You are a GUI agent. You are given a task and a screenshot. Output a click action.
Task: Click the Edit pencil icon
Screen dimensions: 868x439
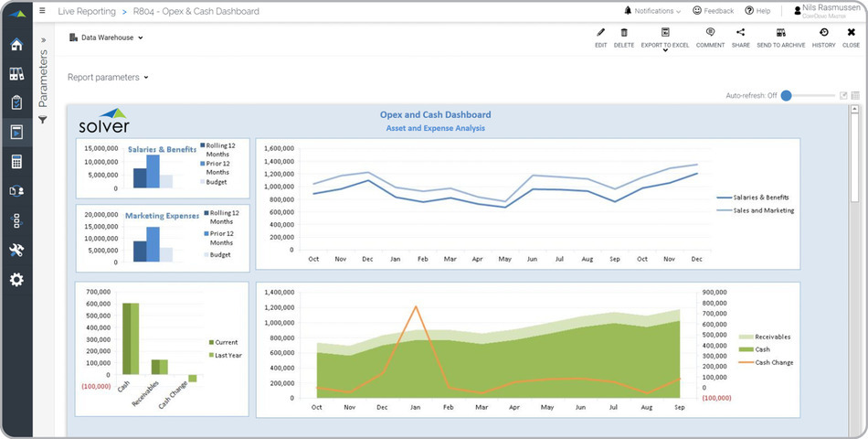600,33
